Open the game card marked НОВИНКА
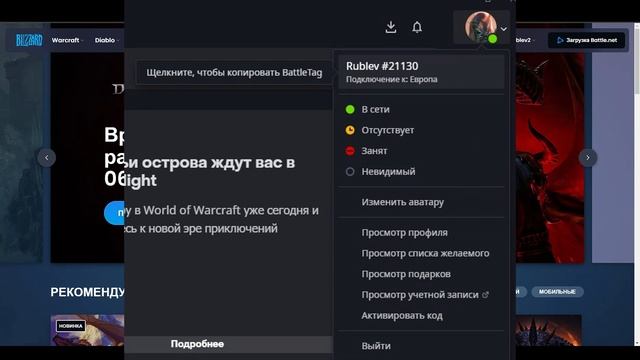This screenshot has height=360, width=640. pos(87,330)
